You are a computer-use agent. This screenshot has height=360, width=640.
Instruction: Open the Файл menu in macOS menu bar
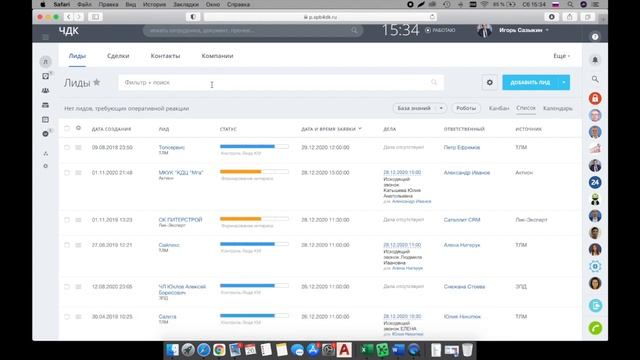tap(84, 4)
